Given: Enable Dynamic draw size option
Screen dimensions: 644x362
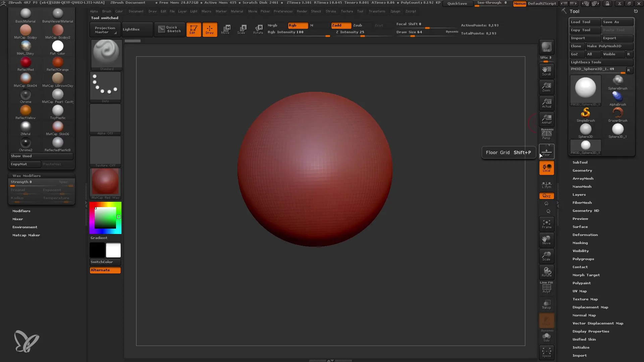Looking at the screenshot, I should [x=451, y=32].
